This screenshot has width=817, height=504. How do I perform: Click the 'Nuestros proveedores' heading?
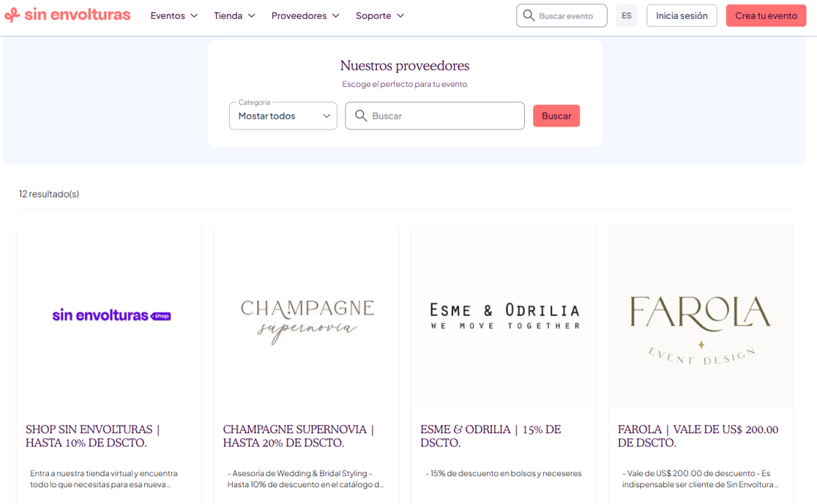pos(405,66)
